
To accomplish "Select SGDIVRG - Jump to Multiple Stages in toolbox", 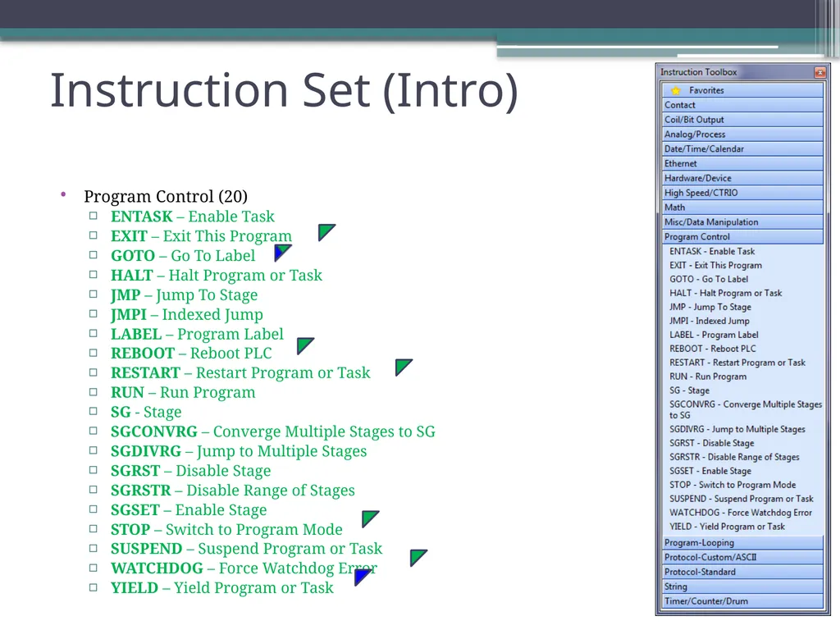I will pyautogui.click(x=737, y=429).
